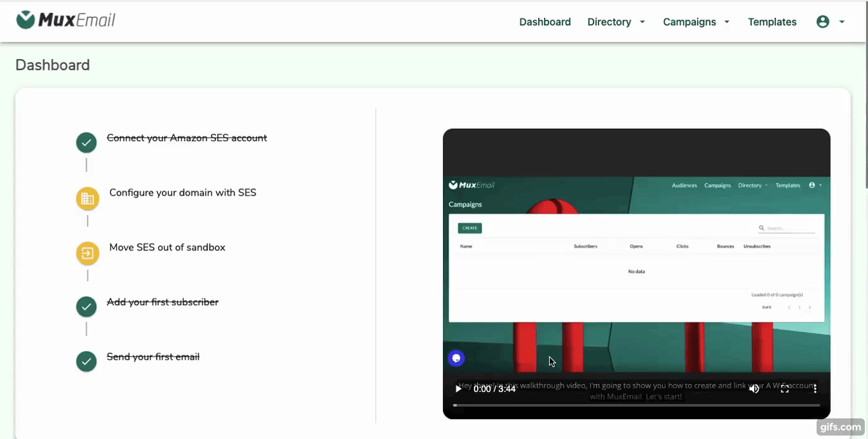Open Send your first email step

pyautogui.click(x=153, y=357)
